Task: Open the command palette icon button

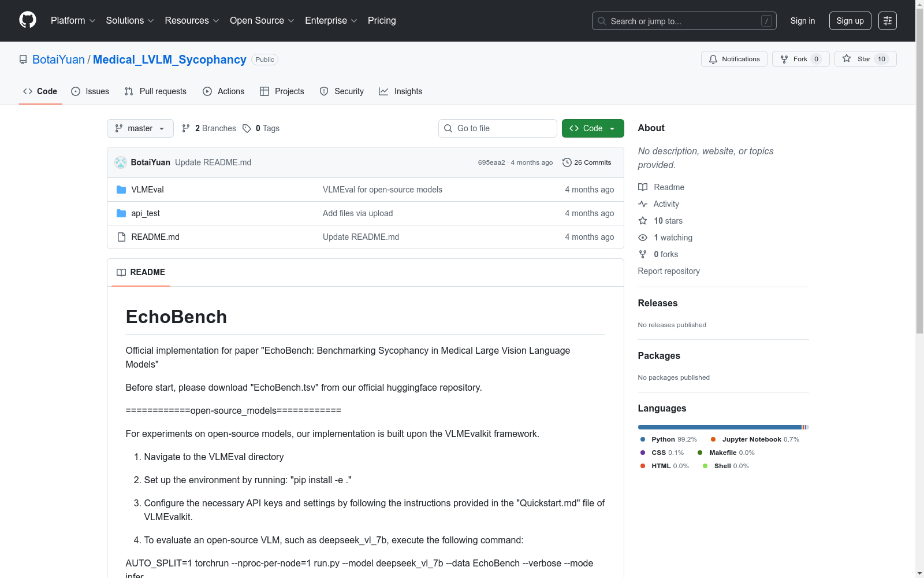Action: [888, 21]
